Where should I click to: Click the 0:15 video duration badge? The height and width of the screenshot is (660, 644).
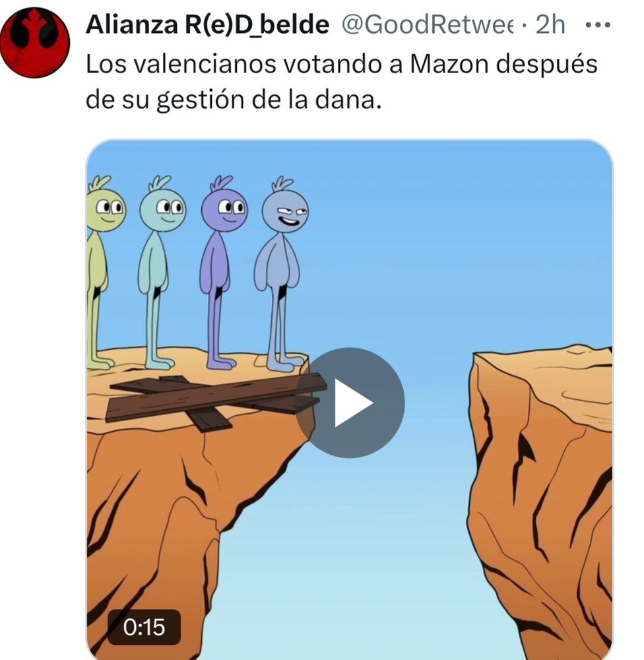(144, 627)
